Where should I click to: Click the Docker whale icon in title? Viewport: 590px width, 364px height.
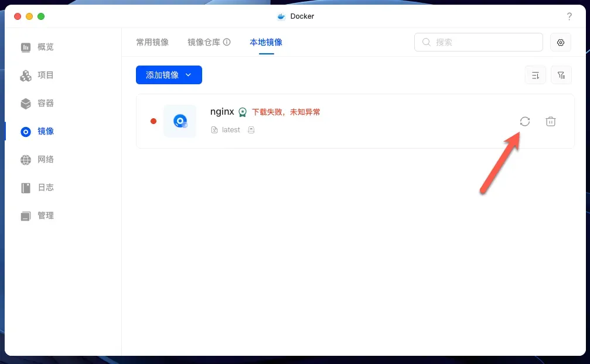(281, 16)
